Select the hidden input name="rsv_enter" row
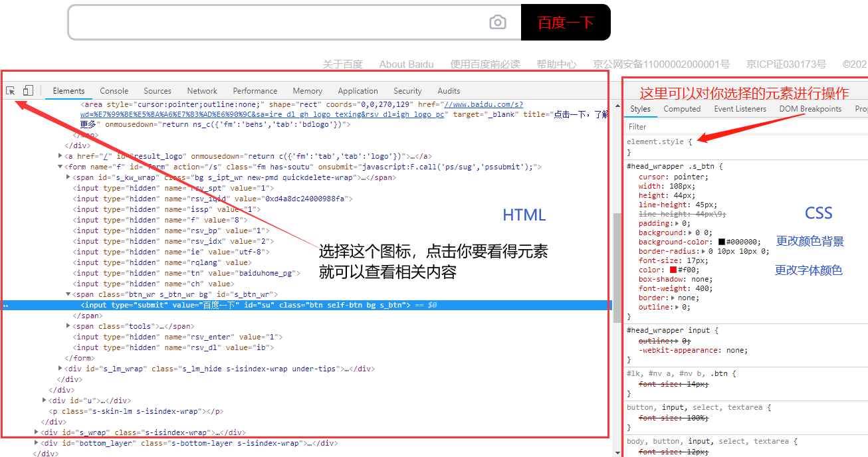Screen dimensions: 868x457 point(177,337)
